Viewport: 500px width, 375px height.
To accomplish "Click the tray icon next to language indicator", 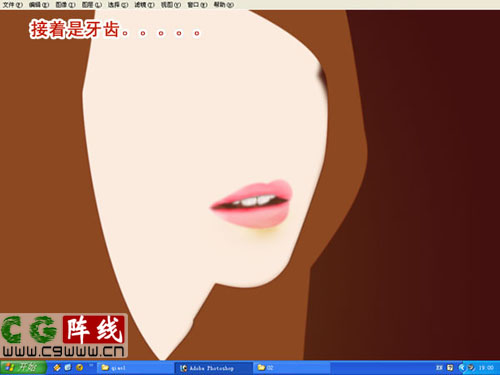I will (450, 368).
